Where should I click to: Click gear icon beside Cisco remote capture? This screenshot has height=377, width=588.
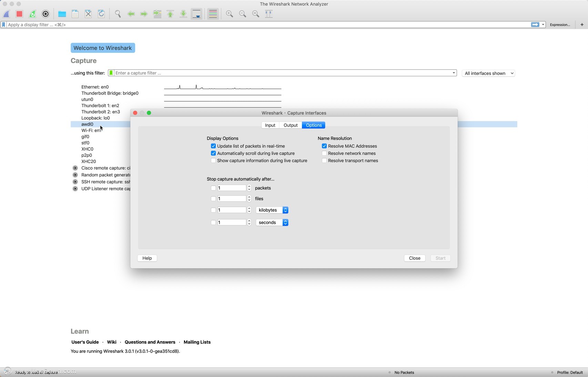75,168
